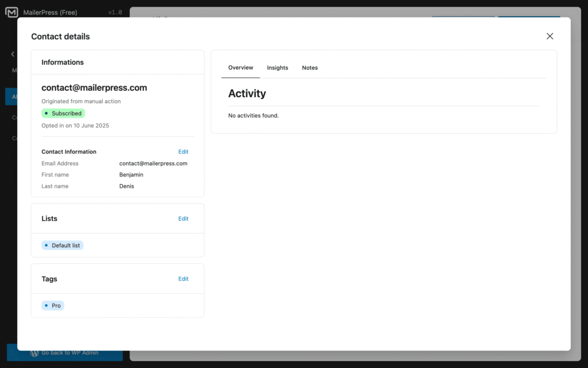Click the Email Address value in Contact Information
The height and width of the screenshot is (368, 588).
[153, 163]
